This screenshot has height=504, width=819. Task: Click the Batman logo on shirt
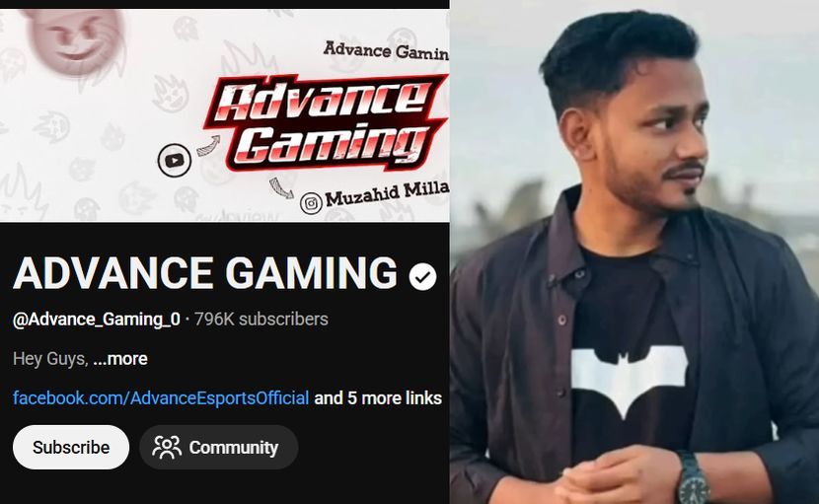pos(629,377)
